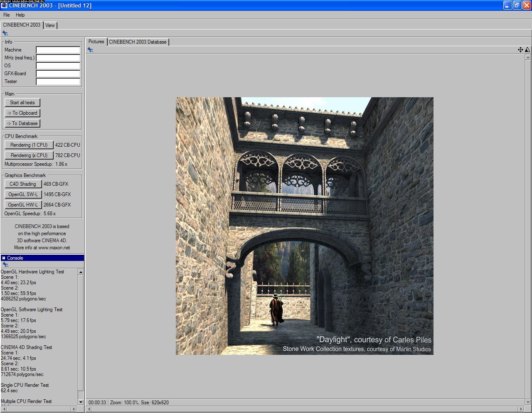
Task: Click the zoom view triangle icon
Action: [527, 49]
